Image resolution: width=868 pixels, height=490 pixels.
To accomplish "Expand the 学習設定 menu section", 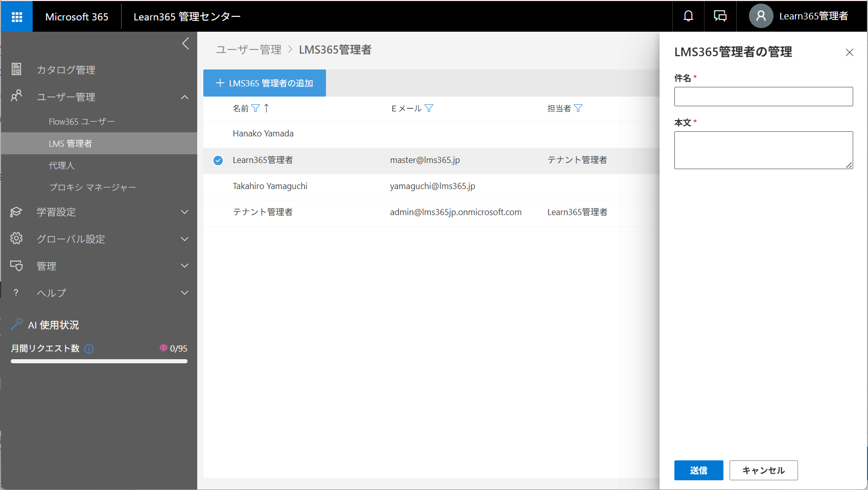I will (x=185, y=212).
